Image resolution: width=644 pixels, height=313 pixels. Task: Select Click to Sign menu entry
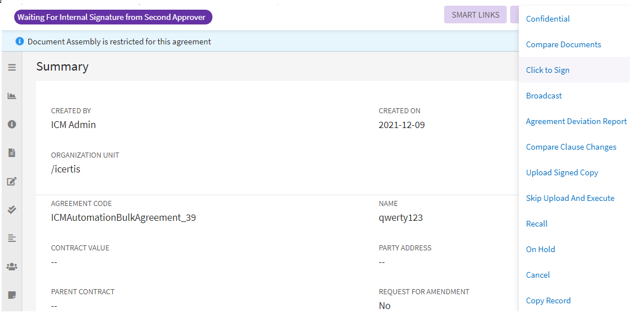pyautogui.click(x=548, y=70)
